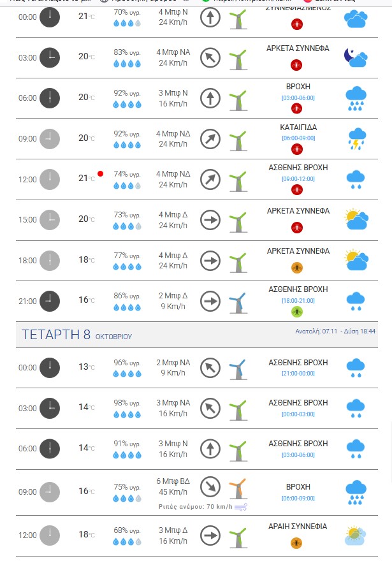Click the clock icon next to 15:00
The height and width of the screenshot is (561, 392).
click(x=50, y=220)
